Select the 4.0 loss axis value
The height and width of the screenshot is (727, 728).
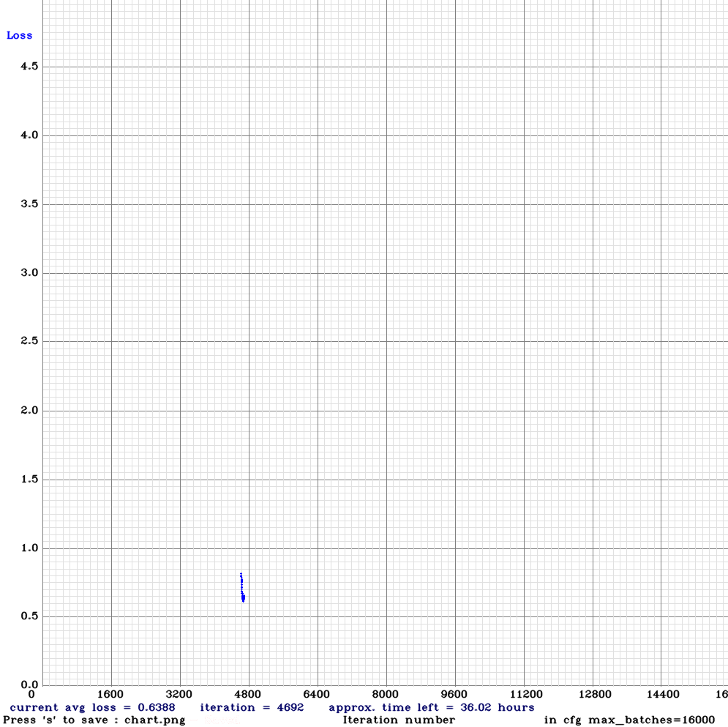[x=29, y=135]
